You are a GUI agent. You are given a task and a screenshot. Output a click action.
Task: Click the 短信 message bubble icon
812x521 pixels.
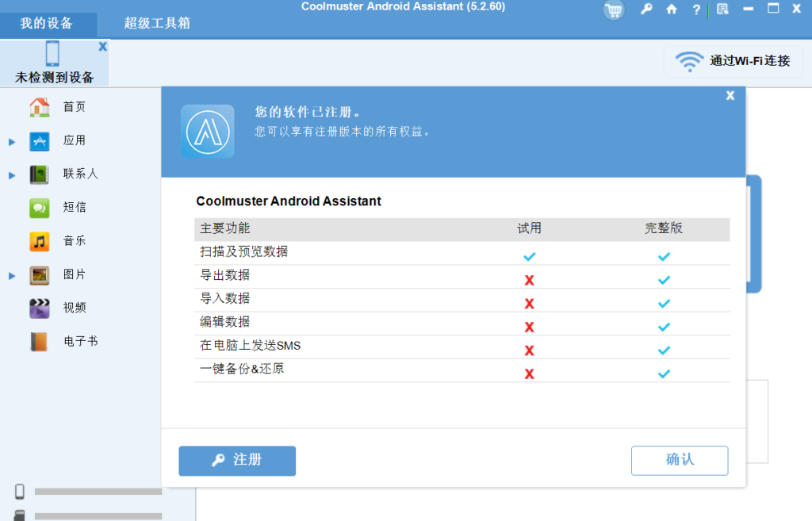(40, 209)
